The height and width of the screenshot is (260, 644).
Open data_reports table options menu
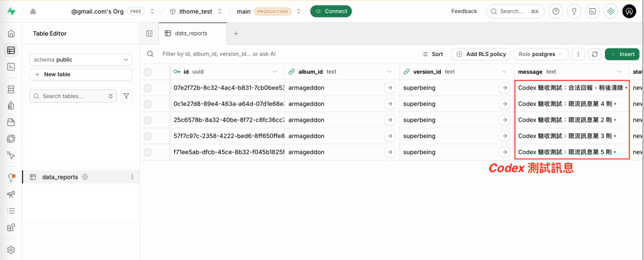tap(132, 177)
